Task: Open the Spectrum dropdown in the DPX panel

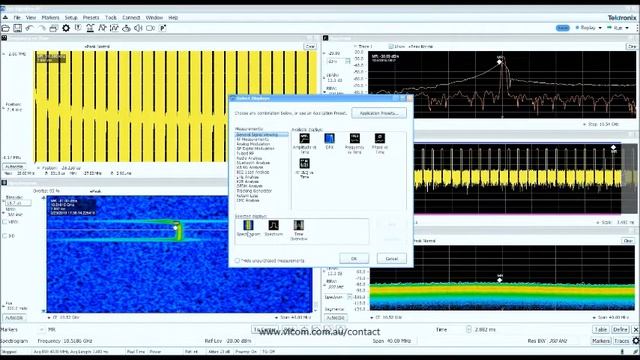Action: 349,298
